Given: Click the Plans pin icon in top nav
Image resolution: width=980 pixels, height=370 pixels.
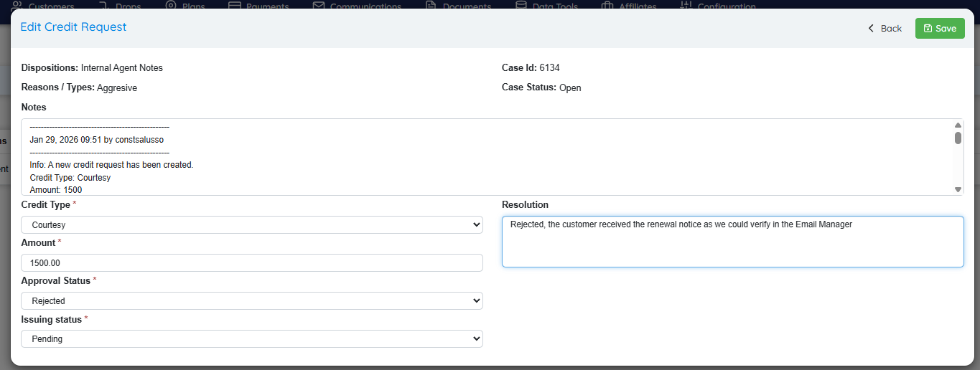Looking at the screenshot, I should coord(171,6).
